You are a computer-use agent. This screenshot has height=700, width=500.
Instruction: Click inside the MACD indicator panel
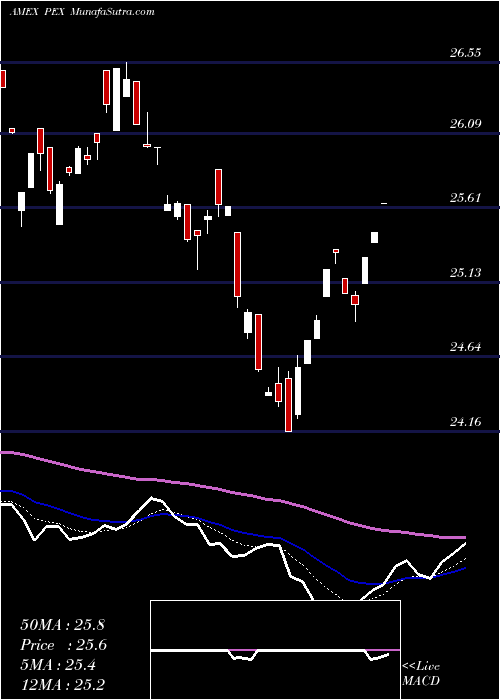[275, 650]
